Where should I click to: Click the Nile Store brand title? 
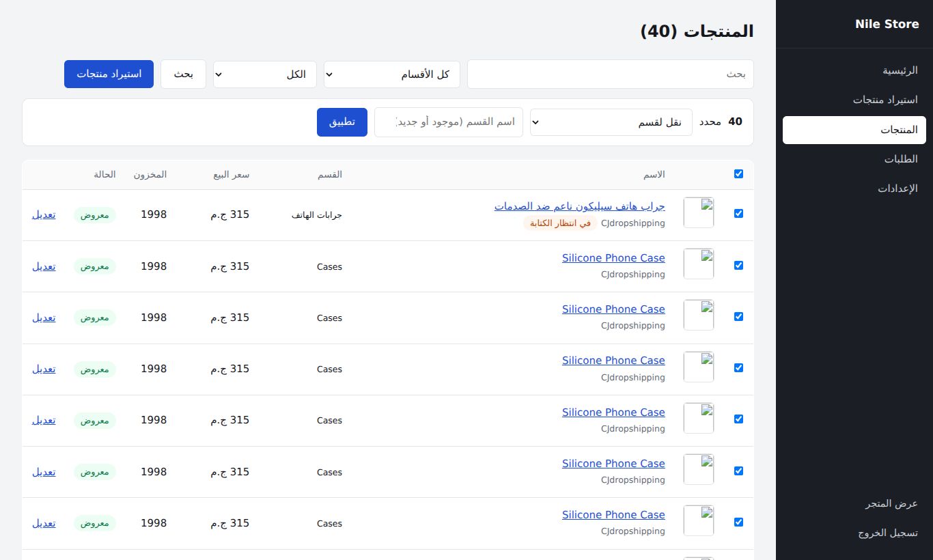[x=887, y=24]
